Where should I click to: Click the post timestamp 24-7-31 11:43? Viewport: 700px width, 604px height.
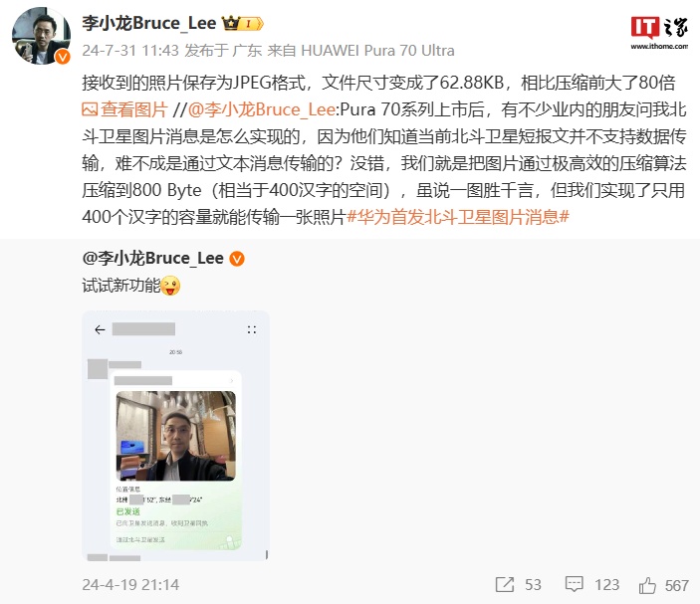tap(130, 51)
